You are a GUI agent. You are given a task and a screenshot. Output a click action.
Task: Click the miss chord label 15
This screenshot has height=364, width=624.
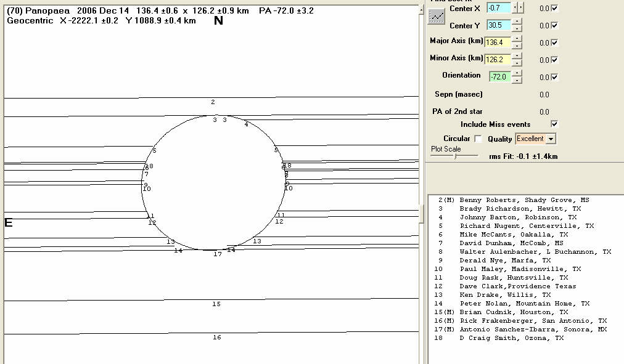216,304
